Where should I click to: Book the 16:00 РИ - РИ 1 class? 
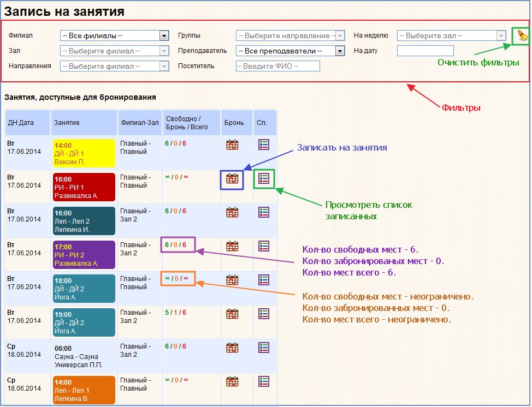click(232, 178)
